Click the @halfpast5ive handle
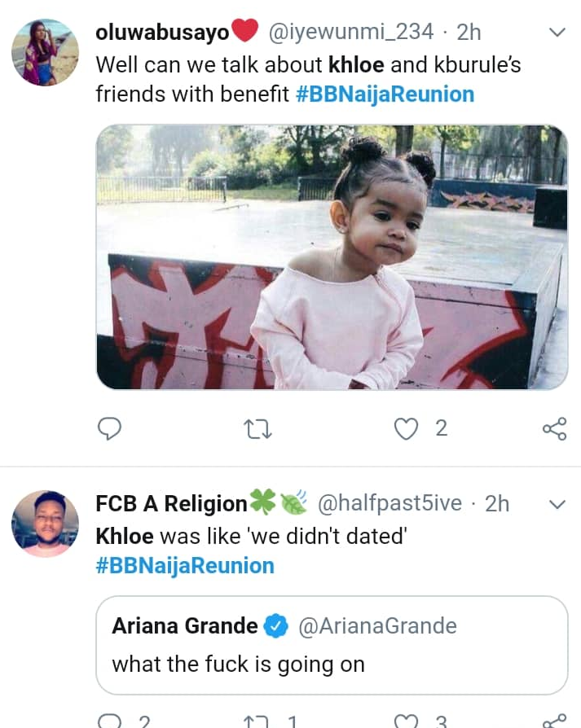581x728 pixels. [388, 504]
